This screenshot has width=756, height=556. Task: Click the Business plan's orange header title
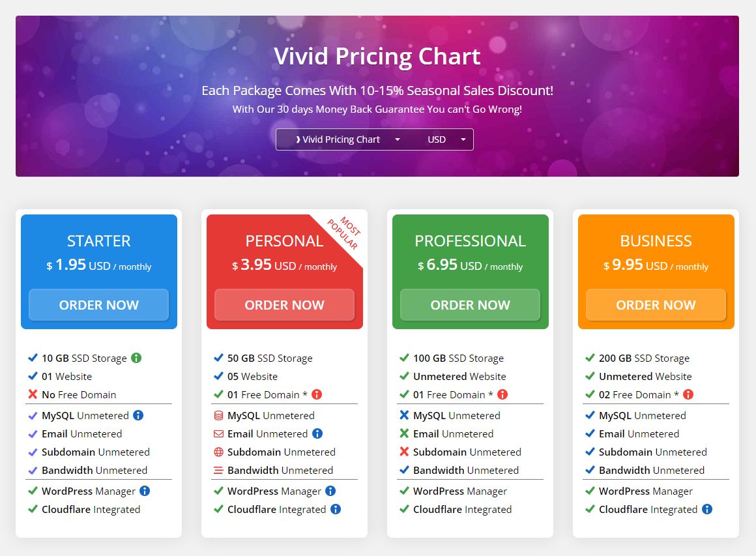656,241
